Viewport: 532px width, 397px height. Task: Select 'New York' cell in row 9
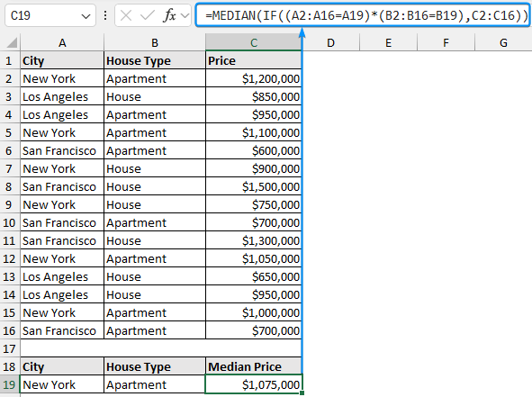tap(62, 204)
